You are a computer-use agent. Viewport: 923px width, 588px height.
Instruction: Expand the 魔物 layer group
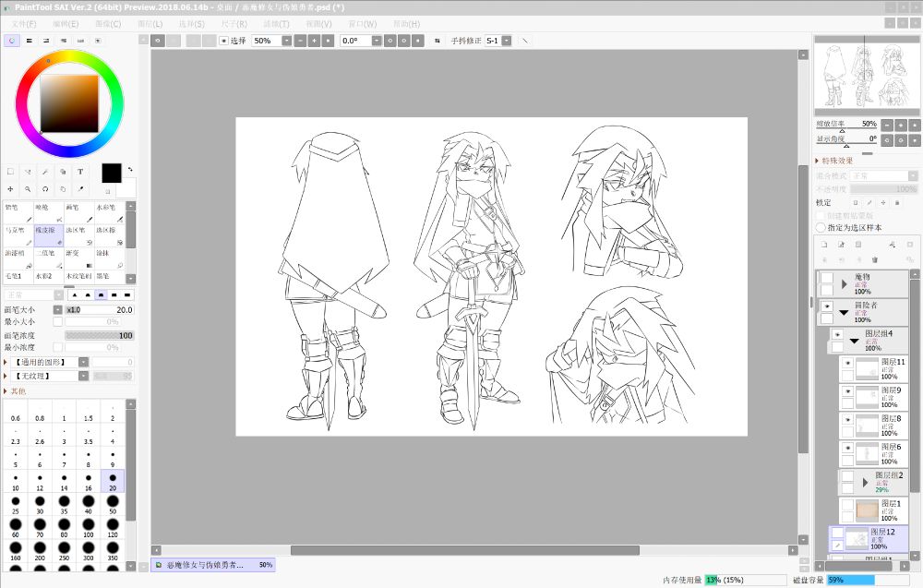844,284
